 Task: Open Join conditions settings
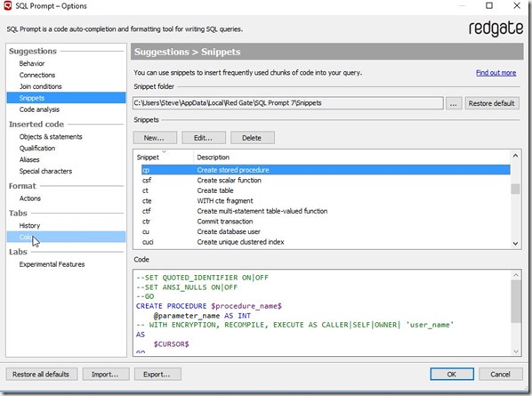pyautogui.click(x=40, y=86)
